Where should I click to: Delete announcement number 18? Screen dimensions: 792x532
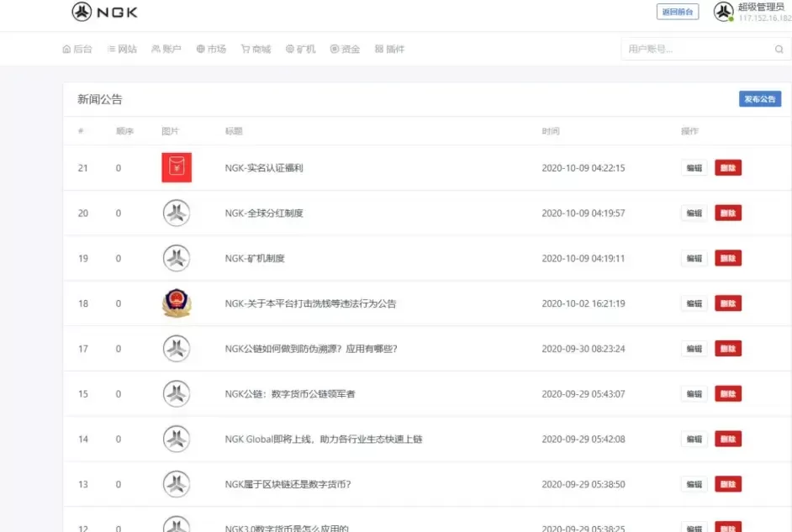(x=728, y=303)
